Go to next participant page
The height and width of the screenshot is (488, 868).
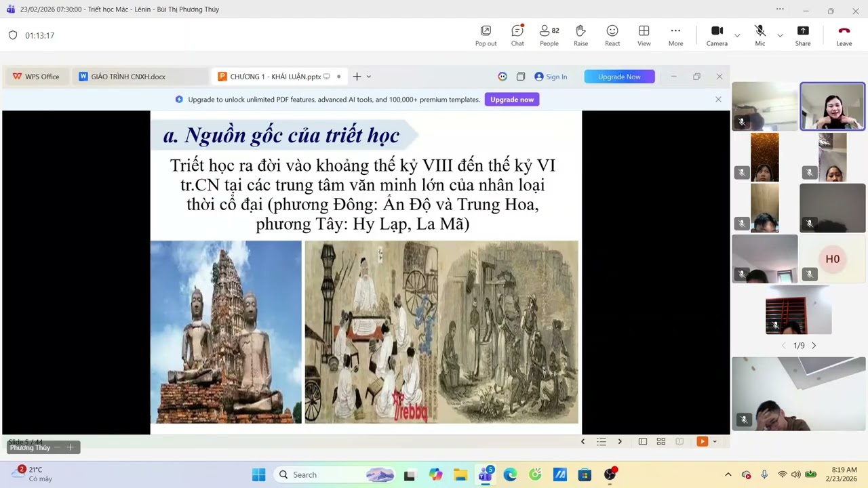[x=814, y=346]
